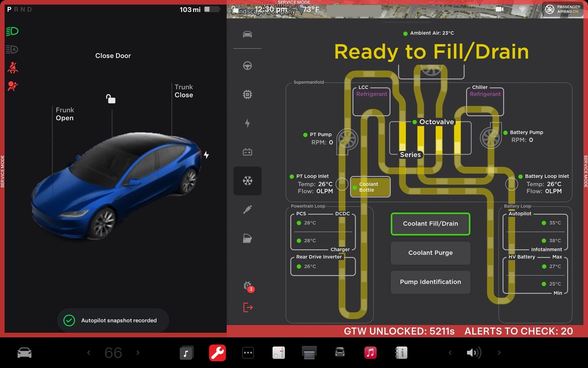Click the speaker volume icon

pyautogui.click(x=474, y=352)
